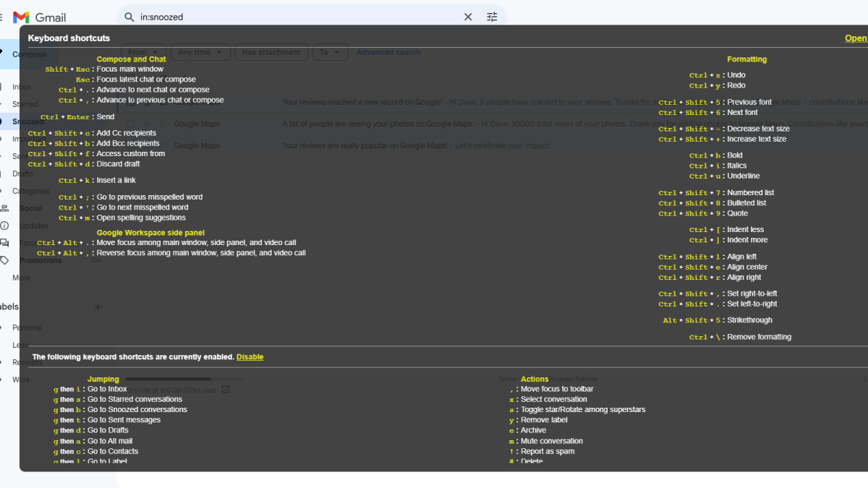
Task: Go to Drafts in the sidebar
Action: [x=22, y=174]
